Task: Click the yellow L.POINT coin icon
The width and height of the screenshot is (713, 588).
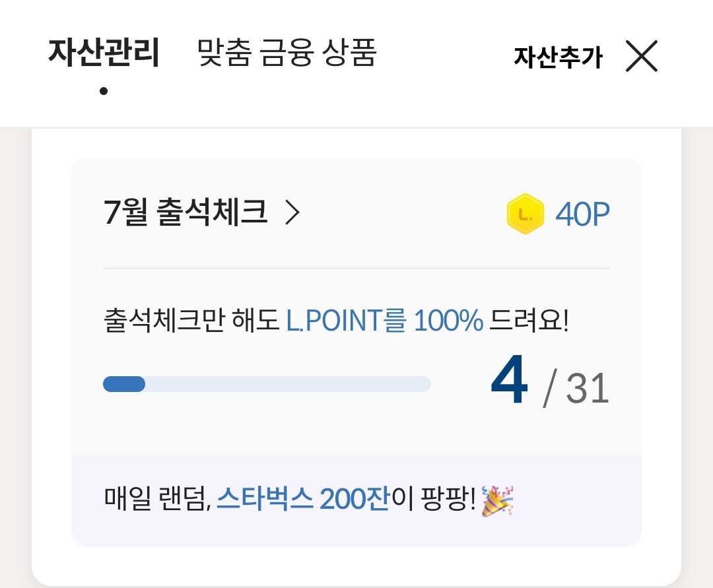Action: (x=525, y=214)
